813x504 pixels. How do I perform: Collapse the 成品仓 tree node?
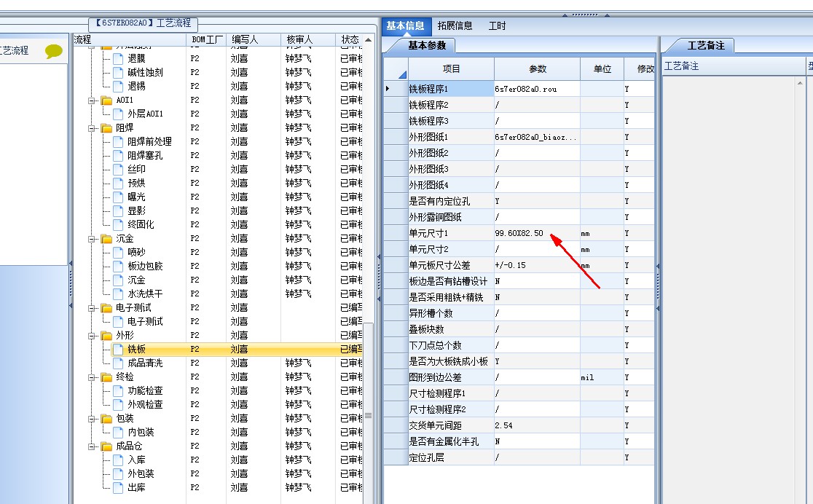(x=92, y=446)
